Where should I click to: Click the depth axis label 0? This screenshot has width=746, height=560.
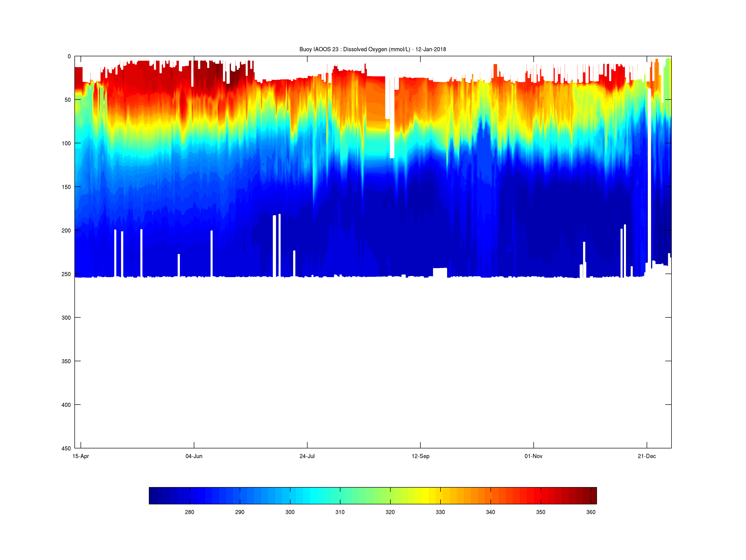[69, 56]
